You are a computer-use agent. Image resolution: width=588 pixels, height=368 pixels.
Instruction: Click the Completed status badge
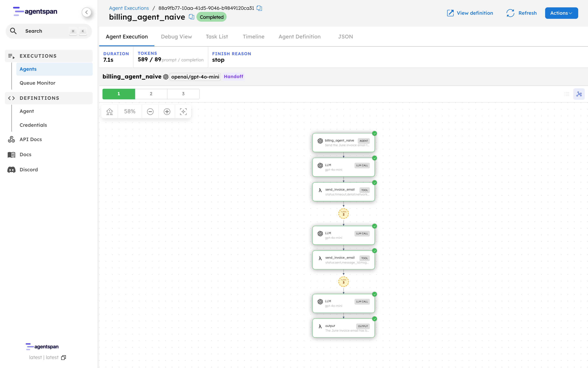pos(211,17)
